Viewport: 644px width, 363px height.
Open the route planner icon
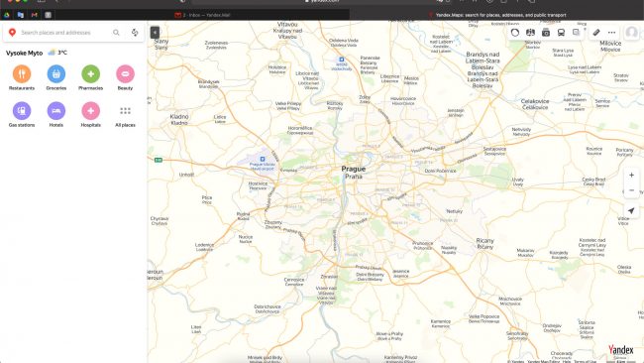[x=135, y=33]
